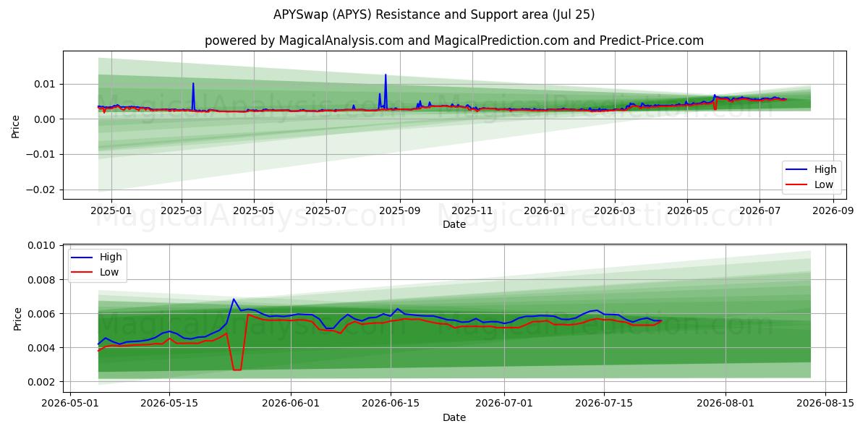Click the bottom chart y-axis value '0.002'
The image size is (868, 434).
pyautogui.click(x=43, y=382)
